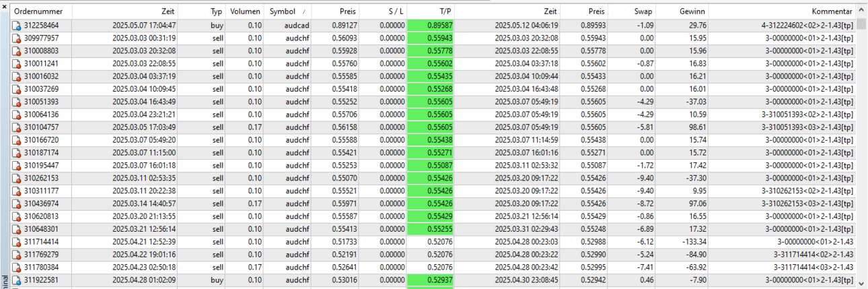The image size is (868, 289).
Task: Click the profit value 97.06
Action: point(697,203)
